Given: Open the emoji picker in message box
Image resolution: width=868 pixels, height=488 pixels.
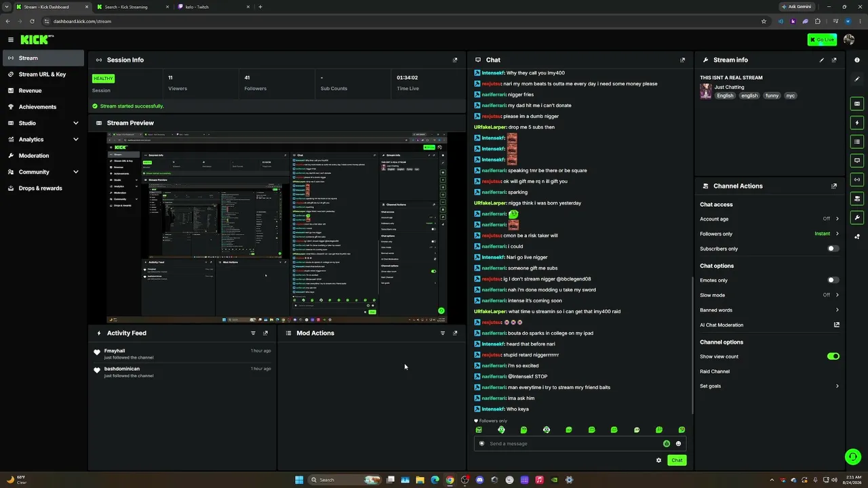Looking at the screenshot, I should click(678, 444).
